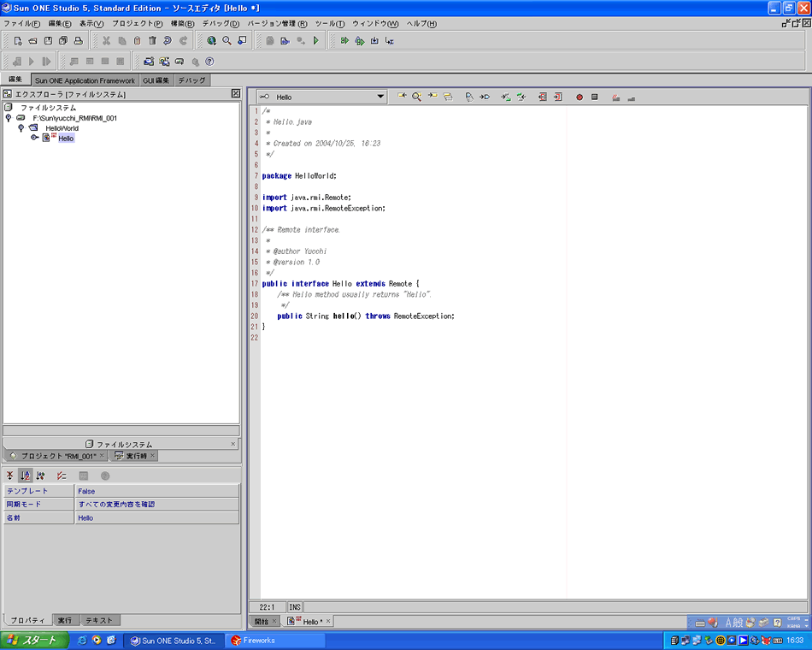Collapse the HelloWorld package node
This screenshot has height=650, width=812.
tap(21, 127)
